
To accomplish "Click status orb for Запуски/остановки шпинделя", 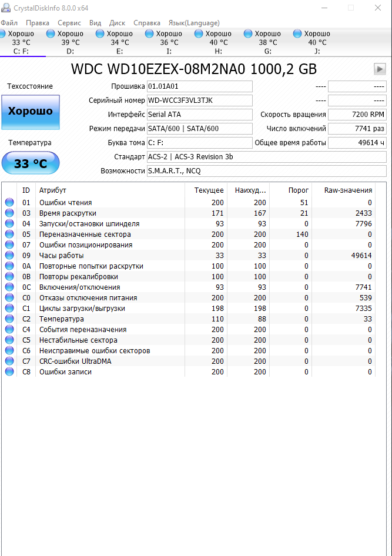I will point(9,223).
